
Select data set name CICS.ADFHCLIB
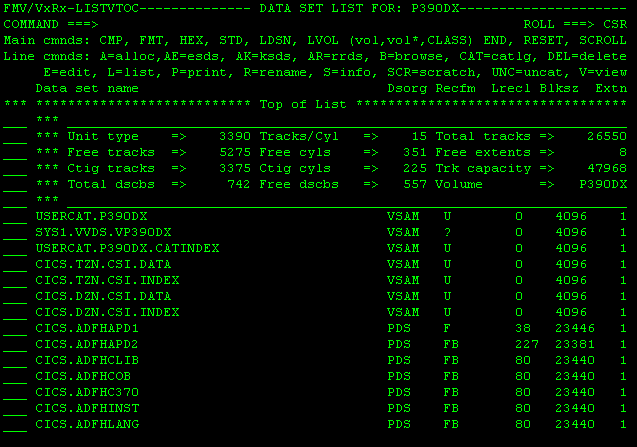click(x=87, y=360)
